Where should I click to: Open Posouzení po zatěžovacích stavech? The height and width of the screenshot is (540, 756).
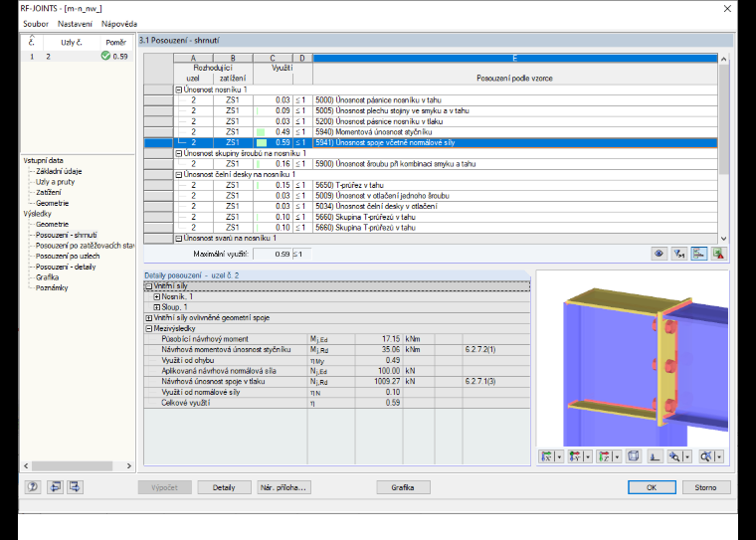pos(85,246)
